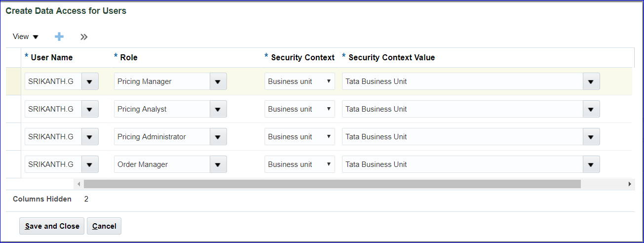The width and height of the screenshot is (644, 243).
Task: Click Security Context Value field in Pricing Analyst row
Action: [x=462, y=109]
